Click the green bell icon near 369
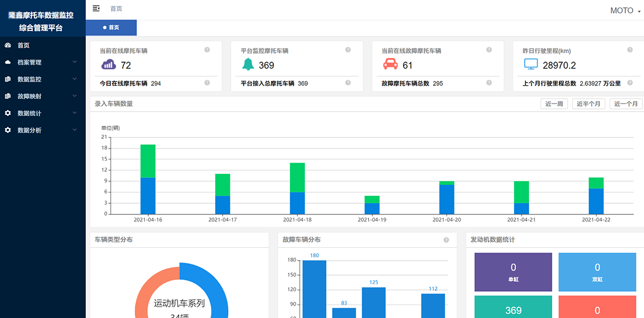Screen dimensions: 644x318 click(x=248, y=65)
